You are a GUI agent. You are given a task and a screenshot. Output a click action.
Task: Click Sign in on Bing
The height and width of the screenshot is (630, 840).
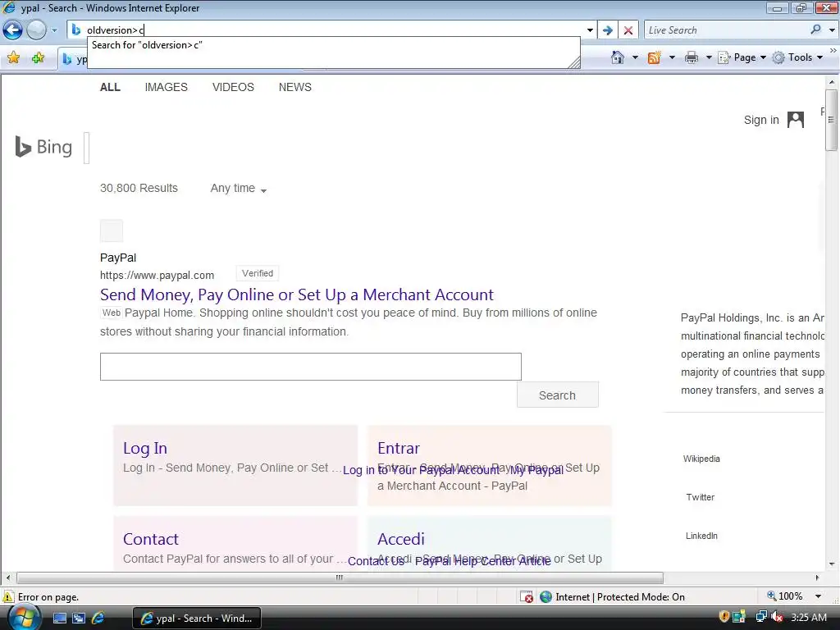tap(761, 120)
